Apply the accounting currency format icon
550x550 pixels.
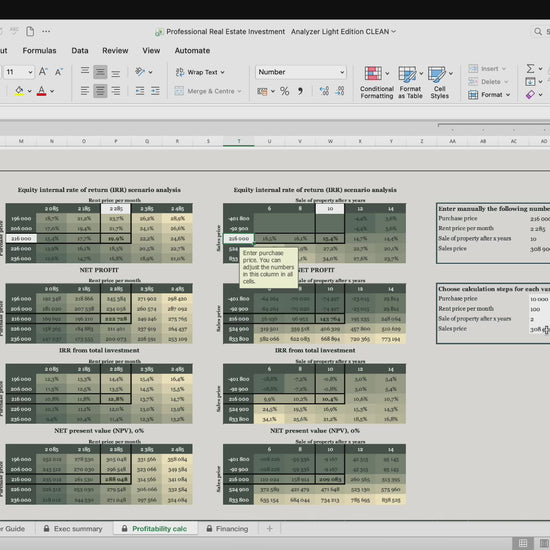[262, 92]
